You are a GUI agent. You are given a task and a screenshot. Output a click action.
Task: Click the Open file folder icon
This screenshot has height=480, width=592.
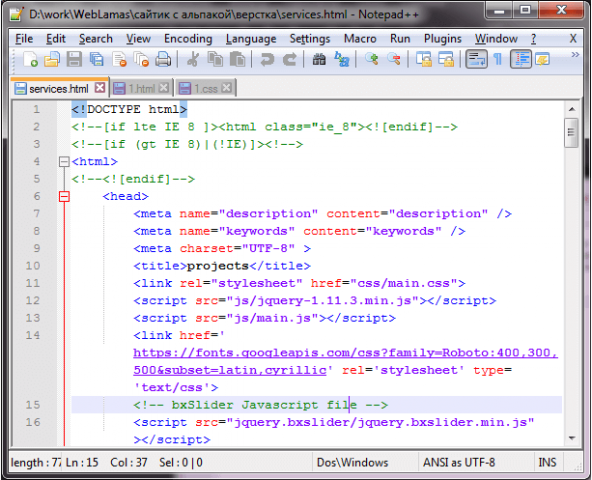coord(52,59)
